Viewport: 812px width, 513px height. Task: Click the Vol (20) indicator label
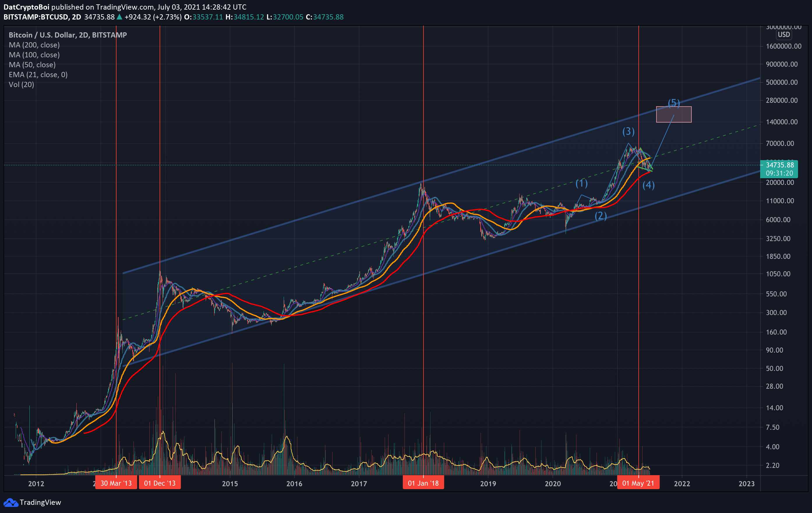[x=21, y=84]
